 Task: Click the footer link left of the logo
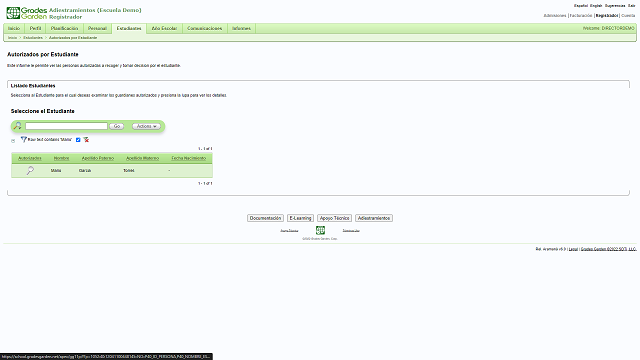pos(289,231)
